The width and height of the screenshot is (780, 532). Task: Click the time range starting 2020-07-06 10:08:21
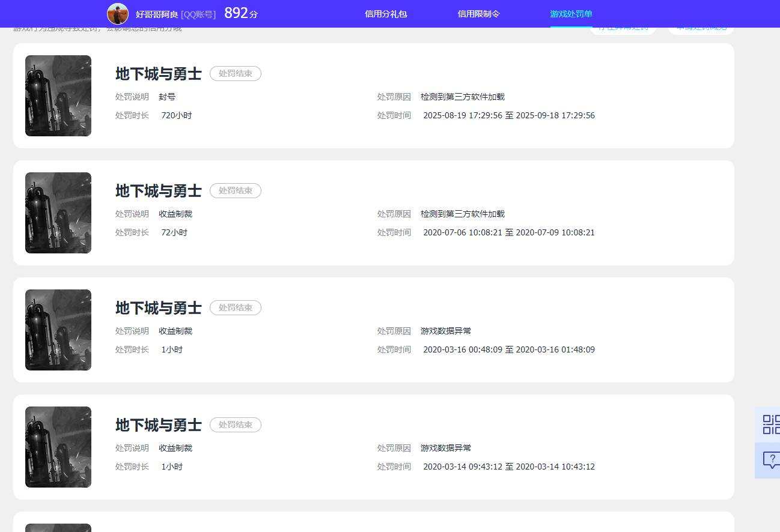tap(509, 232)
